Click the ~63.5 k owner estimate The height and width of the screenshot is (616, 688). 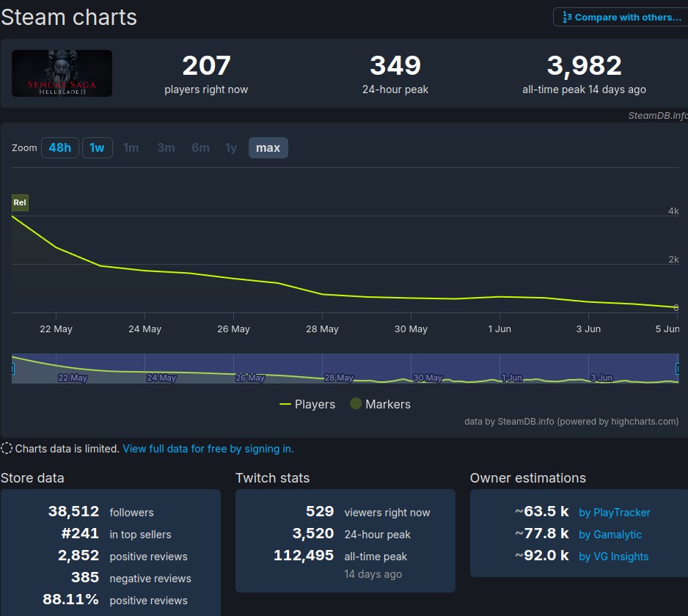(542, 512)
